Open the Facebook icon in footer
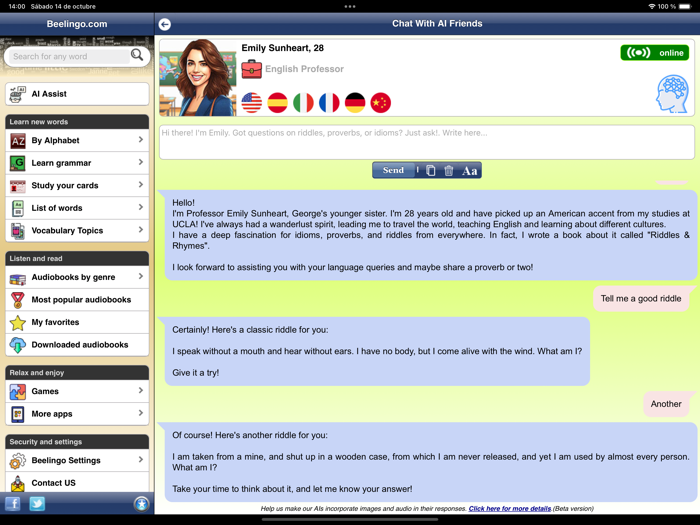The width and height of the screenshot is (700, 525). [12, 504]
